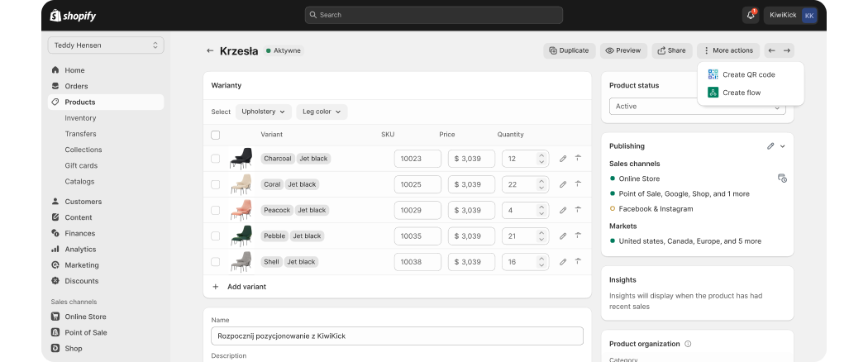Click the Shopify logo
Image resolution: width=868 pixels, height=362 pixels.
coord(73,16)
